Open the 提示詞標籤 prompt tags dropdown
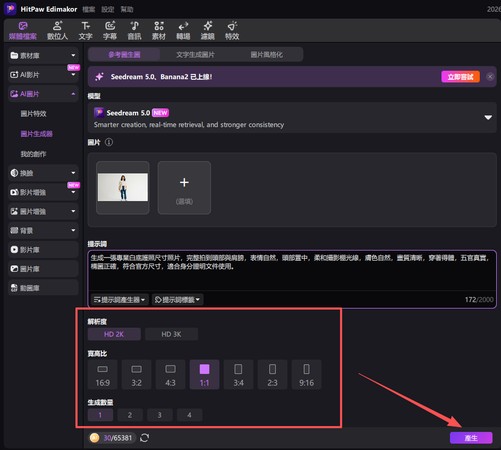 point(177,300)
